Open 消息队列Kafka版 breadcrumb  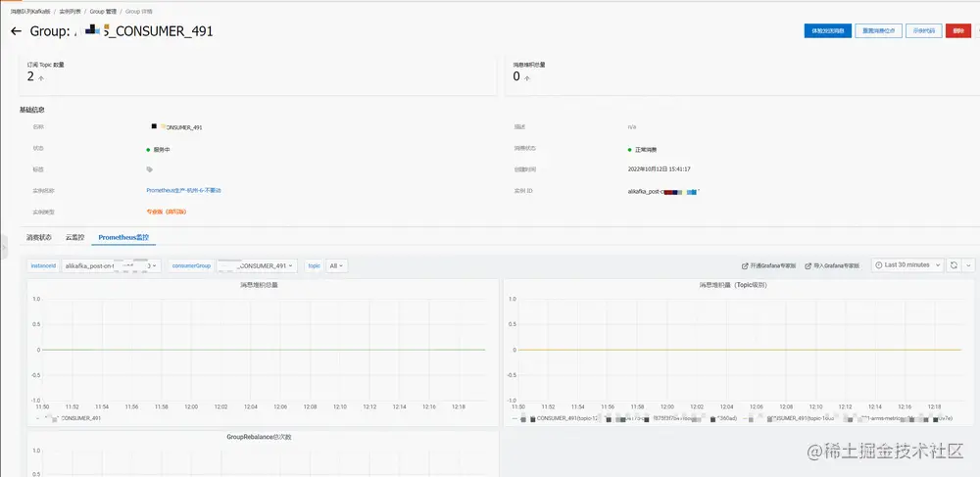[30, 11]
